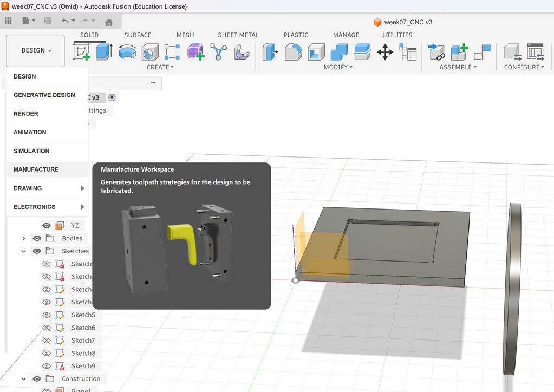
Task: Open the Create Form tool
Action: click(196, 53)
